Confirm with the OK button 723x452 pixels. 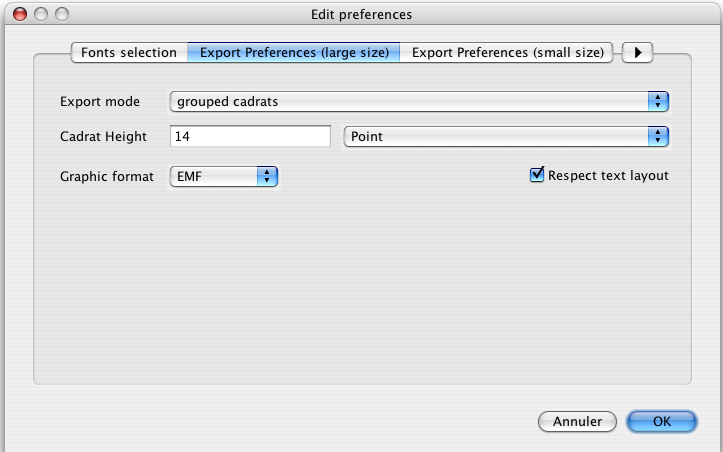tap(661, 421)
